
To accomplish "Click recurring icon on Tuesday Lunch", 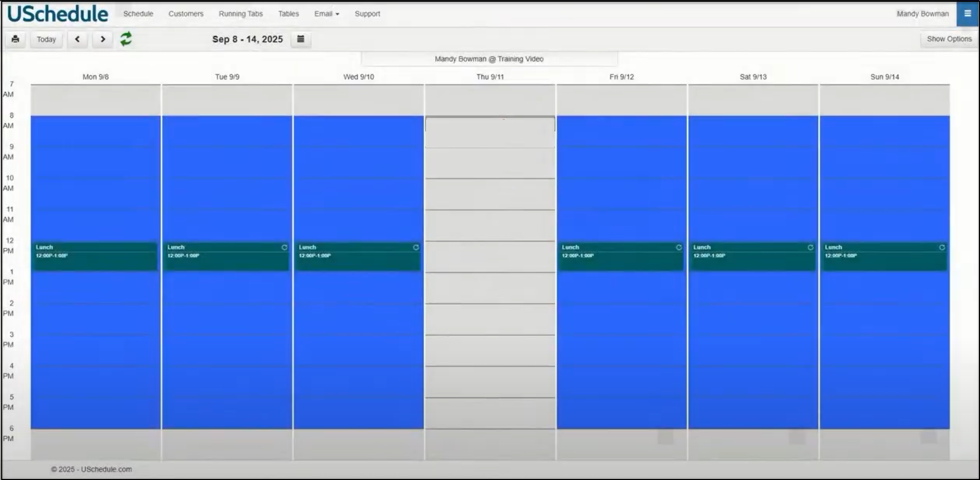I will coord(284,247).
